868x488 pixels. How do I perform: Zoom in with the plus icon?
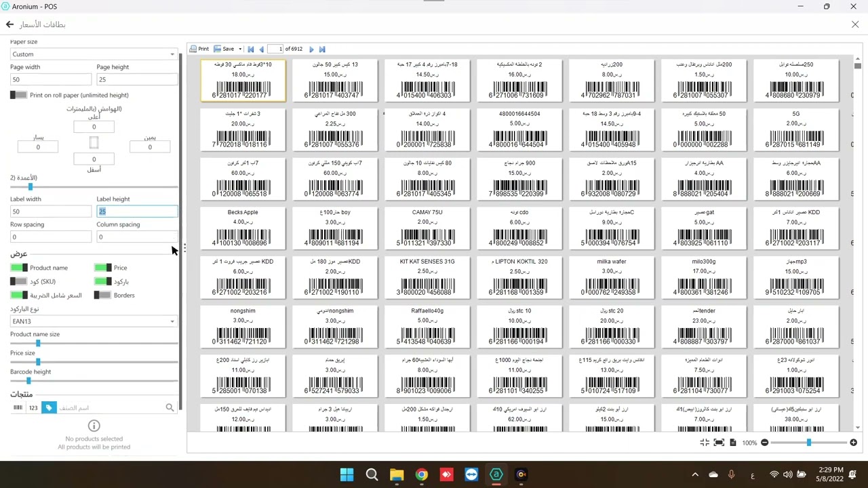853,443
